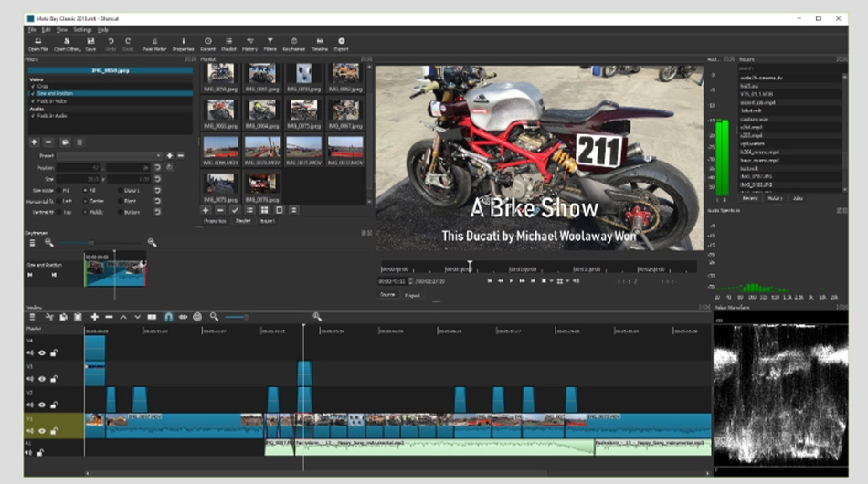Mute the V3 track
The image size is (868, 484).
(30, 379)
